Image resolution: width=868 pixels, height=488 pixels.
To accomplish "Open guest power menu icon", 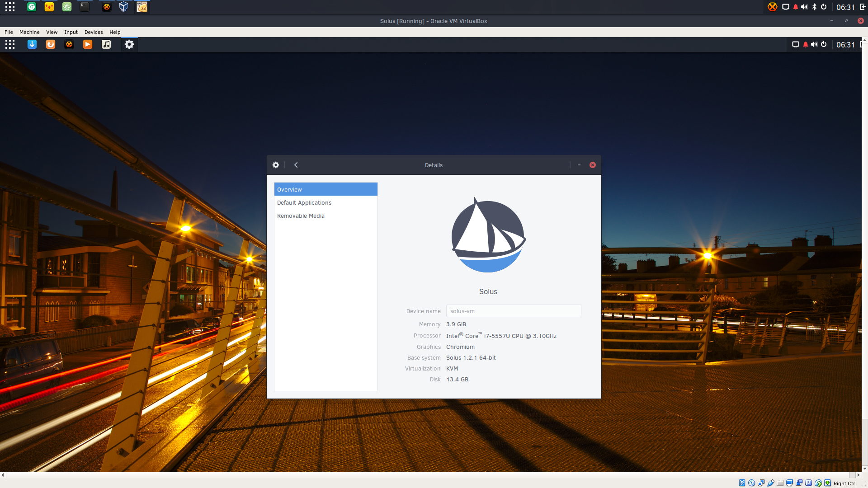I will pyautogui.click(x=824, y=44).
